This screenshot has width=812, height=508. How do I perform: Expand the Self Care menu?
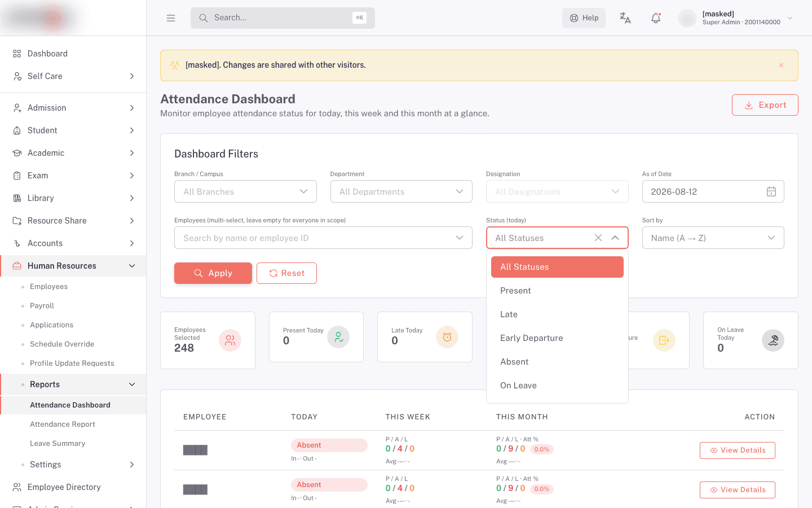coord(73,76)
